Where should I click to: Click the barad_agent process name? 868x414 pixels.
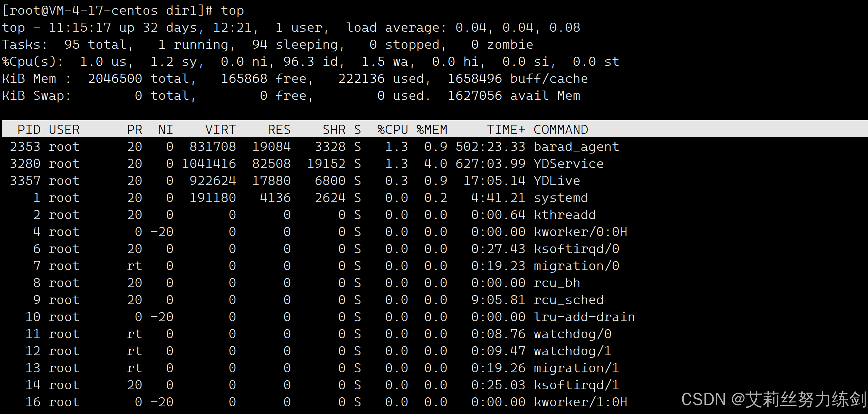[576, 147]
